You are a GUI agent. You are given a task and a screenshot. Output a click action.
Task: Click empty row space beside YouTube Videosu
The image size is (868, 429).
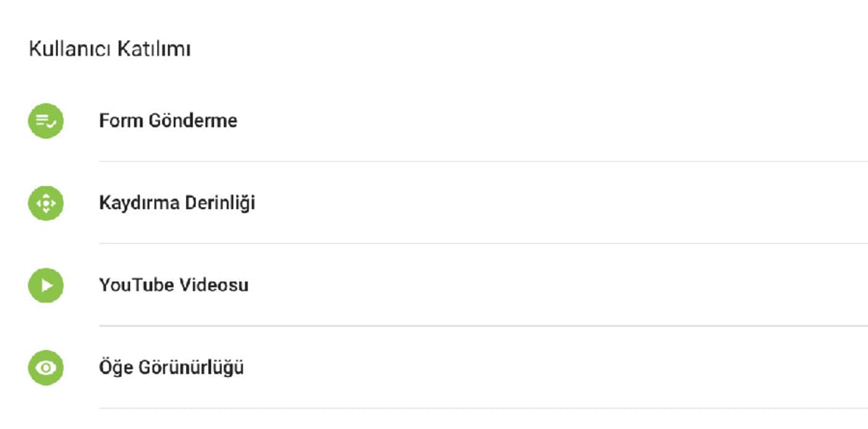tap(557, 285)
